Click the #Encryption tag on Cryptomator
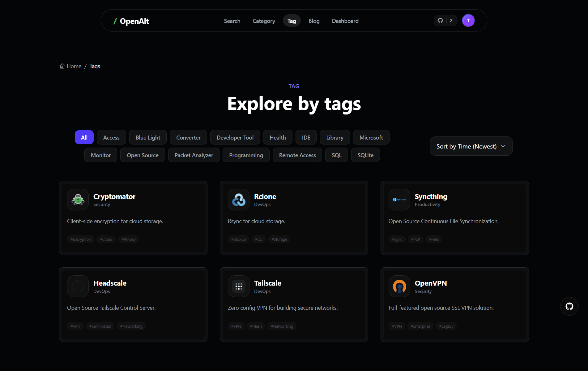This screenshot has height=371, width=588. 81,239
